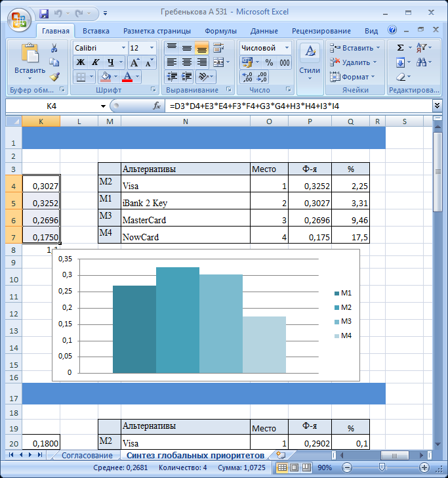This screenshot has height=478, width=448.
Task: Click the zoom slider handle
Action: (x=382, y=467)
